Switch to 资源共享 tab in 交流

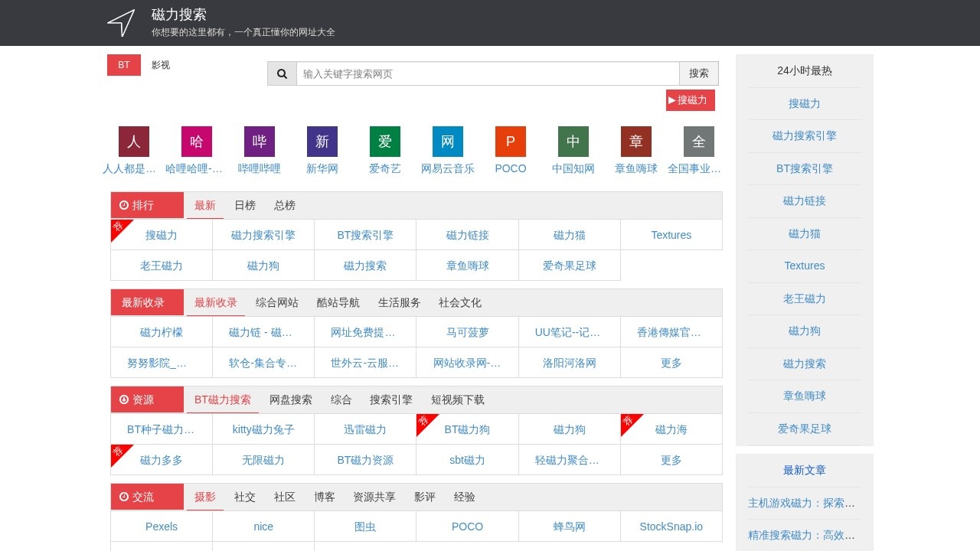374,497
